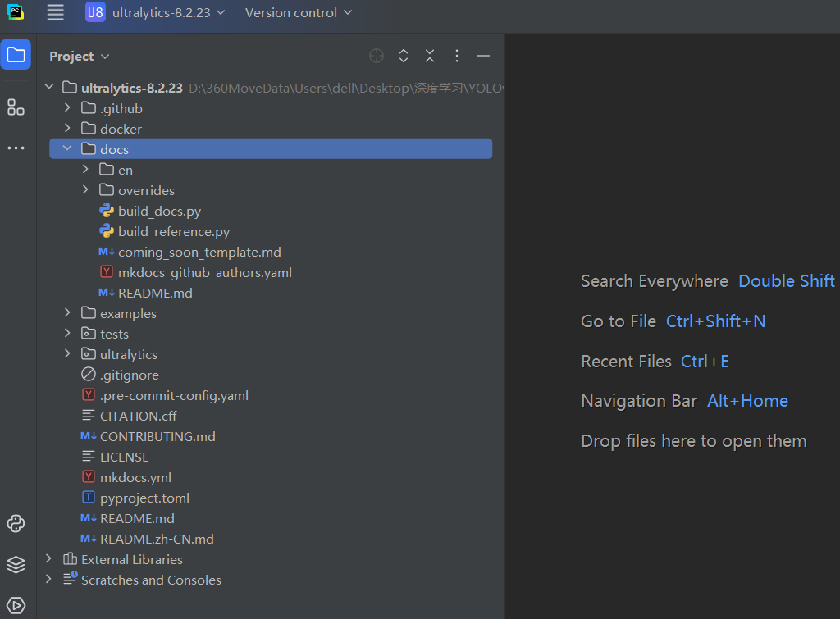Screen dimensions: 840x619
Task: Open the Project view selector dropdown
Action: pyautogui.click(x=80, y=57)
